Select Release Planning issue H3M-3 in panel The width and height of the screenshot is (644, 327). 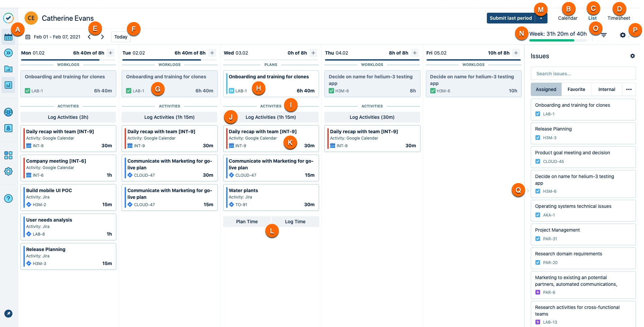point(583,133)
